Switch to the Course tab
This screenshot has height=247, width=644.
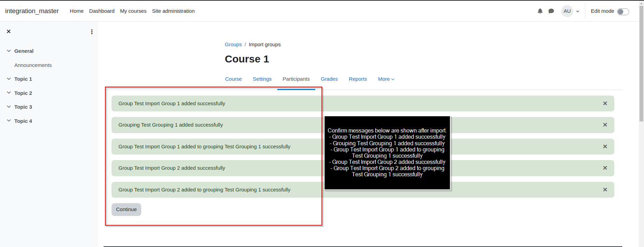tap(233, 79)
